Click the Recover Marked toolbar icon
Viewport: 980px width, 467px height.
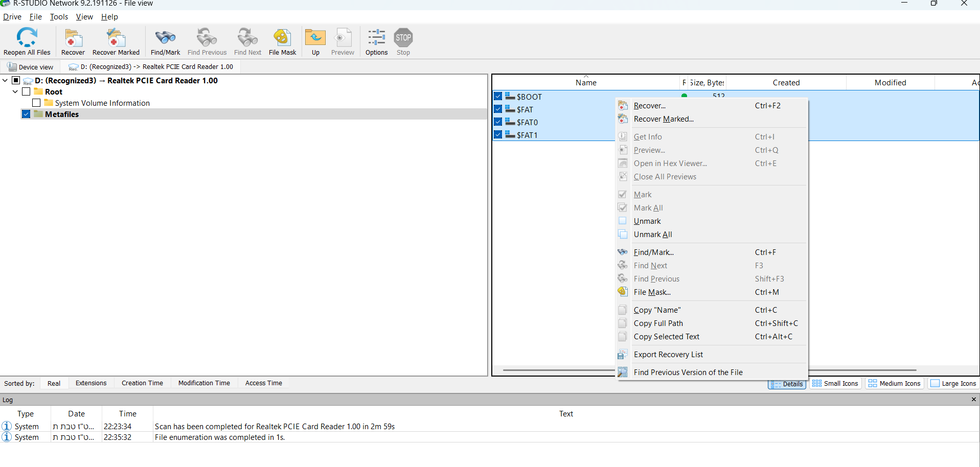tap(116, 38)
